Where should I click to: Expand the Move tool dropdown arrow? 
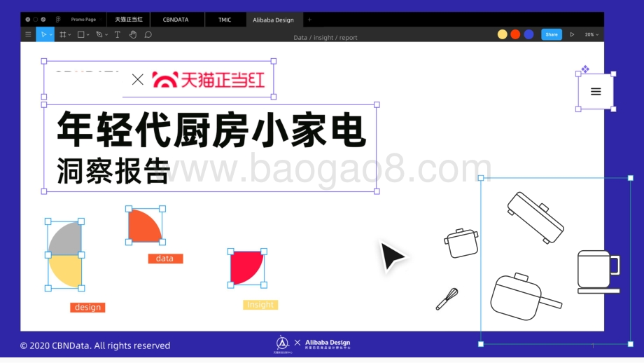tap(51, 35)
